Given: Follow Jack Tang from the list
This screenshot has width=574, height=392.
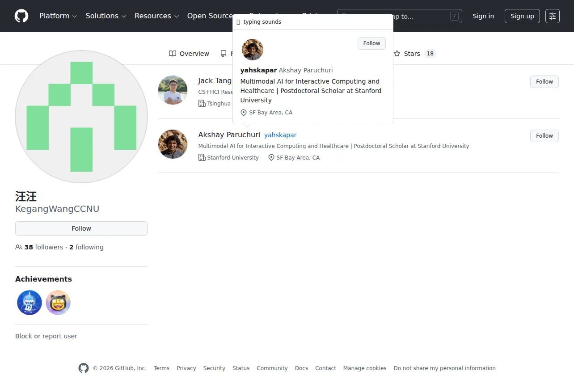Looking at the screenshot, I should pyautogui.click(x=544, y=82).
